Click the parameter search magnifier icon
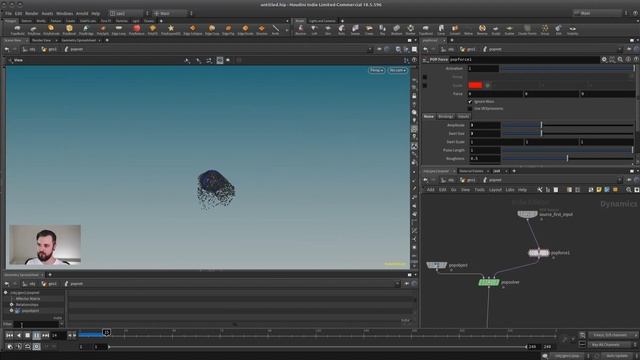The width and height of the screenshot is (640, 360). [x=620, y=60]
